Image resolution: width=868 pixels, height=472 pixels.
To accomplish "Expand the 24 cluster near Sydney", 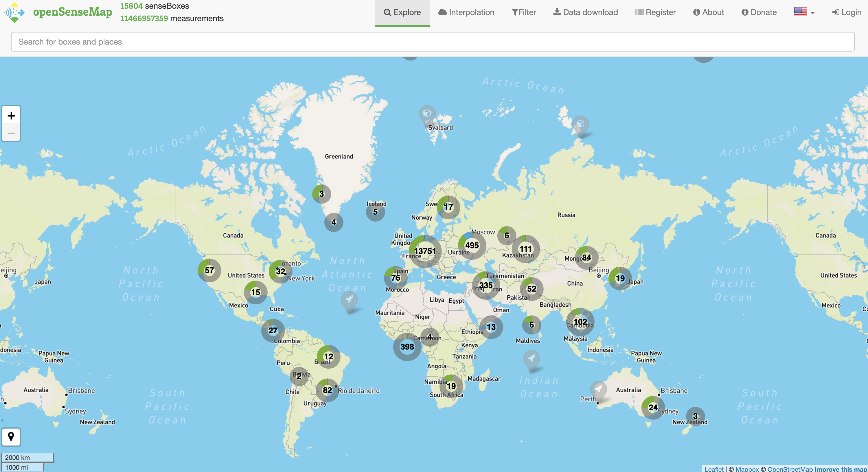I will pos(653,408).
